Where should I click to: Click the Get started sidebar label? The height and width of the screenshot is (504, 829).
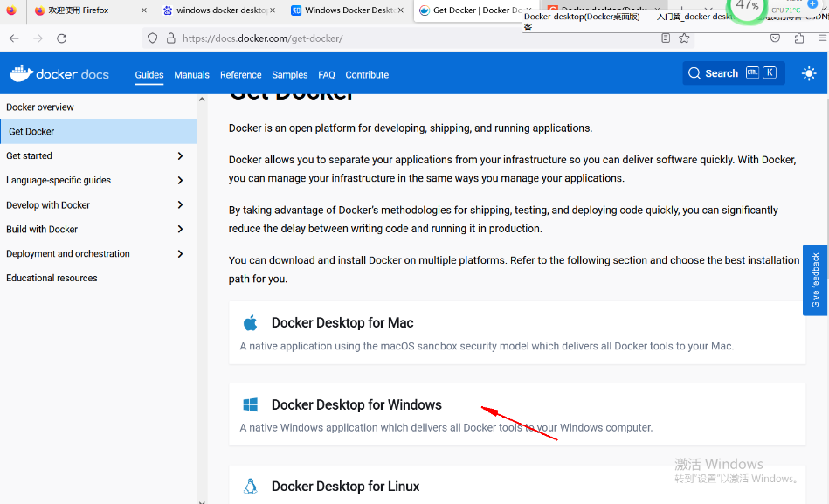29,156
